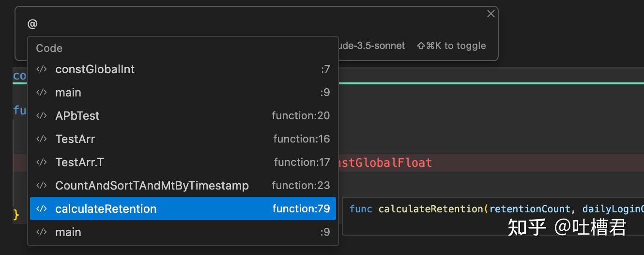Click the yellow closing brace in the editor
This screenshot has height=255, width=644.
click(16, 214)
